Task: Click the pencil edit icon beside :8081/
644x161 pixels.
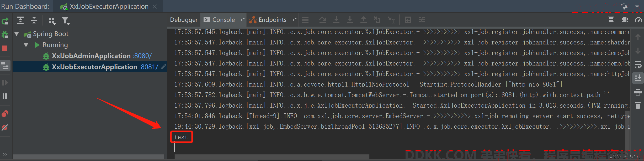Action: [163, 67]
